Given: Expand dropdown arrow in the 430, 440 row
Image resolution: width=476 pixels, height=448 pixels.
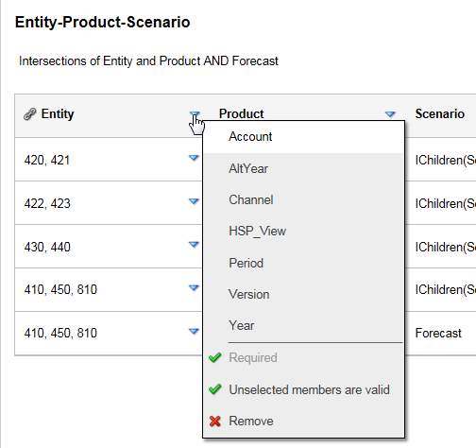Looking at the screenshot, I should pos(194,244).
